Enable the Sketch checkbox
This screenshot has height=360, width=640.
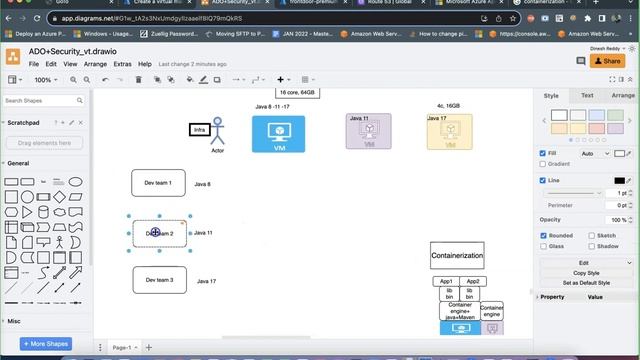[x=591, y=236]
